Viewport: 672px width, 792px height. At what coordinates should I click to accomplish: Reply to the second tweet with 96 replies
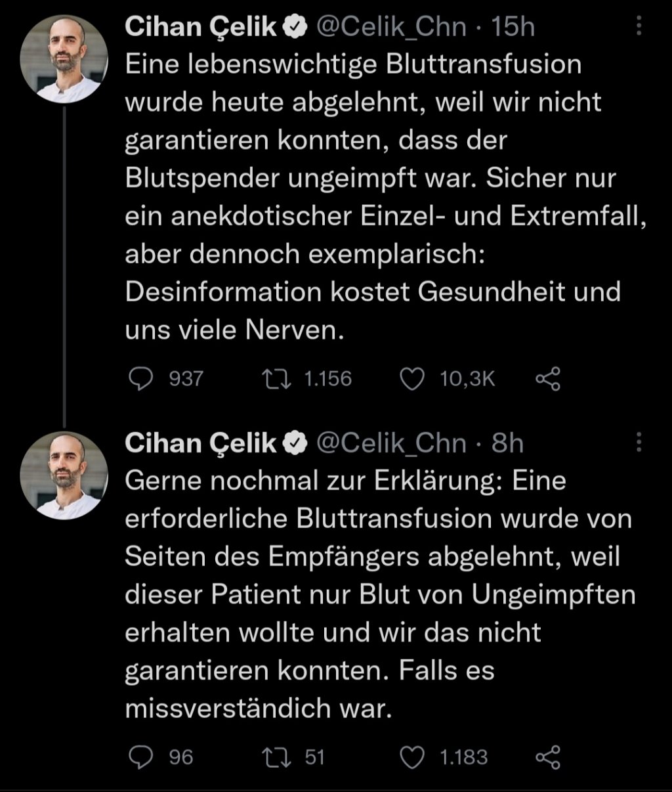pyautogui.click(x=138, y=757)
